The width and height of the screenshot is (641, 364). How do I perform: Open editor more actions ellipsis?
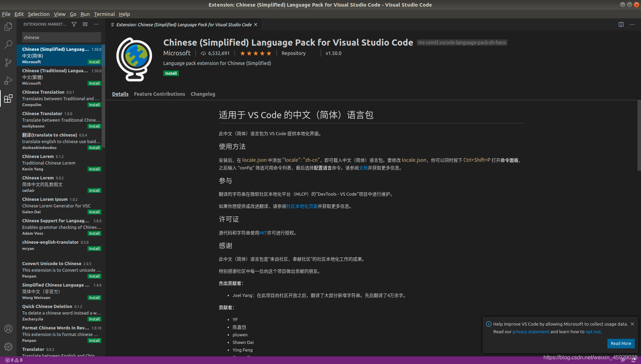632,25
